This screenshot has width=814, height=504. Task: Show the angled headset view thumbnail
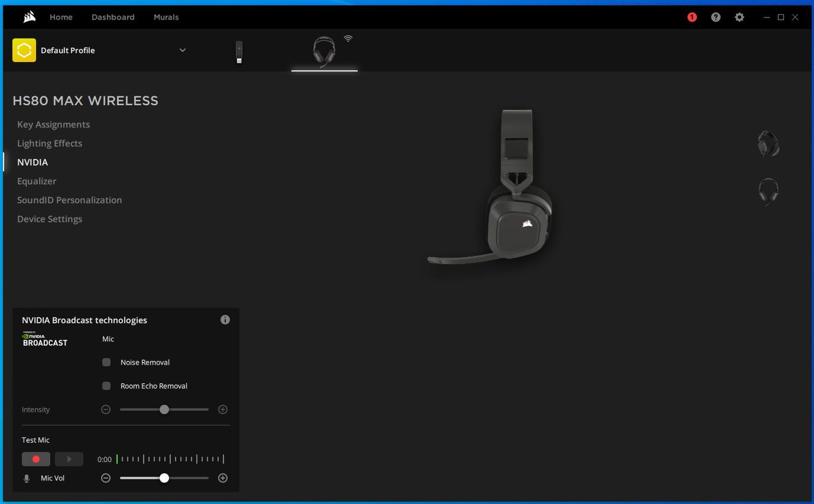pyautogui.click(x=768, y=144)
